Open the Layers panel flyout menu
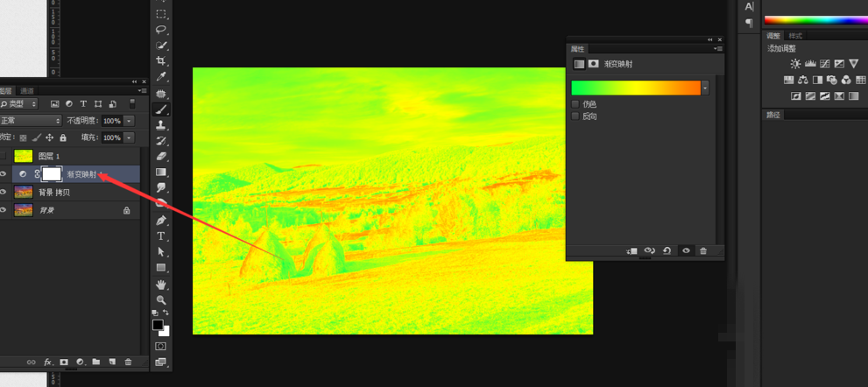Screen dimensions: 868x387 [x=143, y=91]
